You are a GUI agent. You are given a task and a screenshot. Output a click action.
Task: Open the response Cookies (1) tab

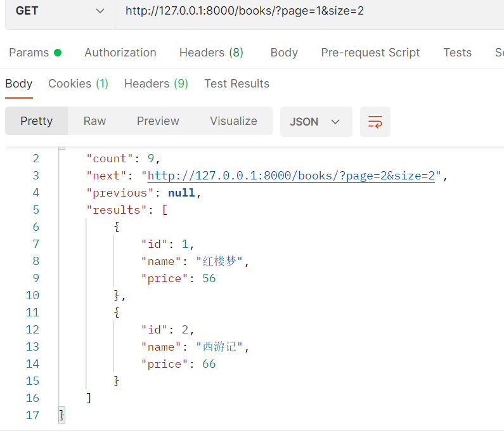coord(78,84)
